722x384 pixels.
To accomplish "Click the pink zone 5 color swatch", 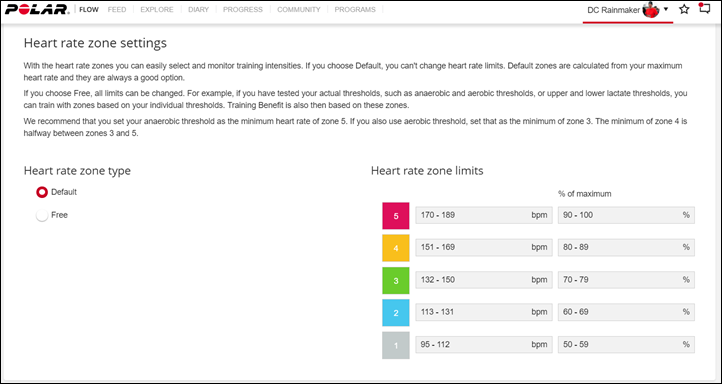I will [396, 215].
